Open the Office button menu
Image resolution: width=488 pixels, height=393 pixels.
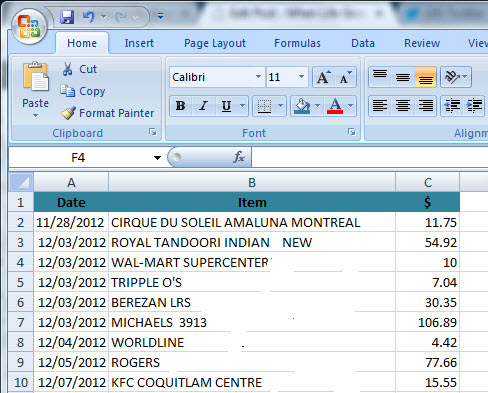tap(29, 27)
